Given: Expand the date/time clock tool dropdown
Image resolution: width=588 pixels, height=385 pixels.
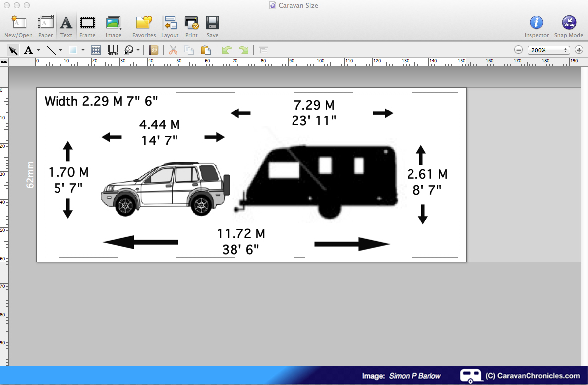Looking at the screenshot, I should pyautogui.click(x=138, y=50).
